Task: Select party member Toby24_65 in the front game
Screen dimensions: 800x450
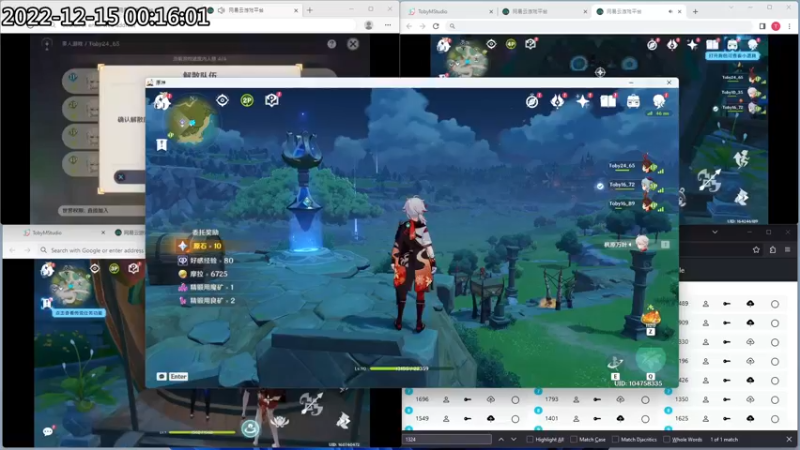Action: pos(636,166)
